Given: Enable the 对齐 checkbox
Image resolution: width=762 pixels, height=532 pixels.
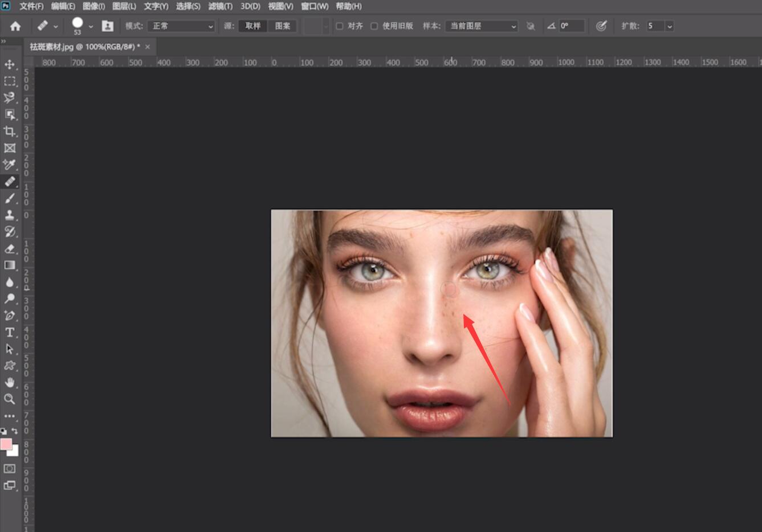Looking at the screenshot, I should point(340,26).
